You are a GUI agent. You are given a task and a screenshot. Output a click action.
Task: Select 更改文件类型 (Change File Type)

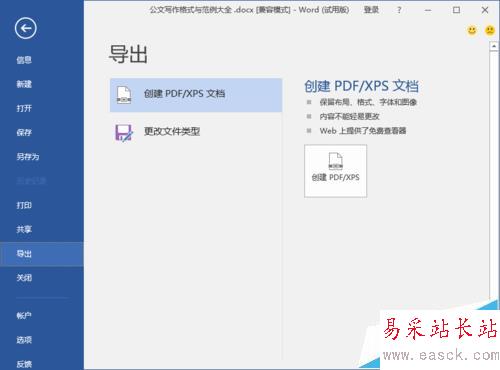(x=196, y=132)
